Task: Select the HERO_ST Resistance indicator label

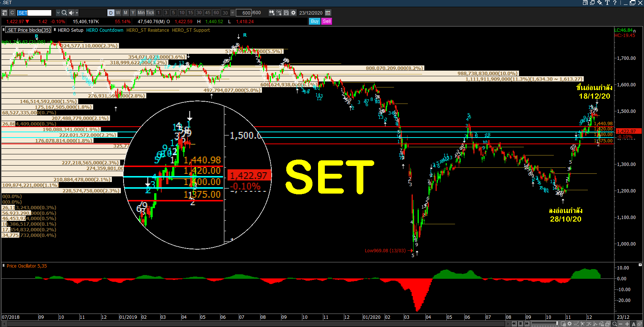Action: click(148, 30)
